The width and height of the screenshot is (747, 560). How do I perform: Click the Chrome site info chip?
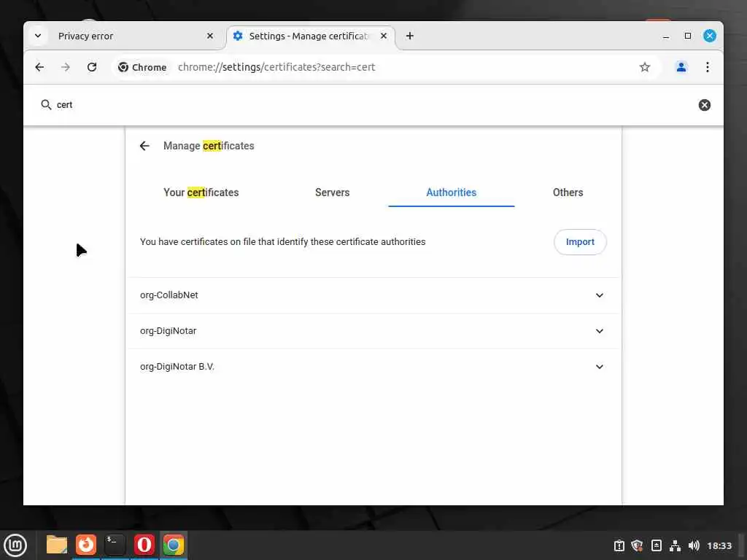142,67
